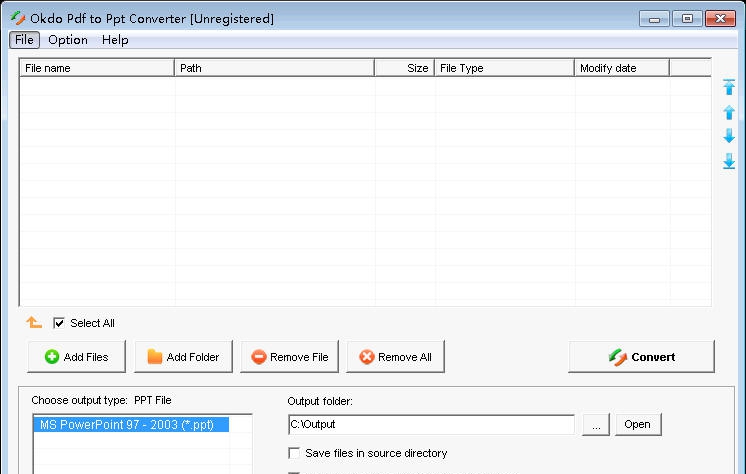Click the Remove All button
The width and height of the screenshot is (746, 474).
pos(395,356)
